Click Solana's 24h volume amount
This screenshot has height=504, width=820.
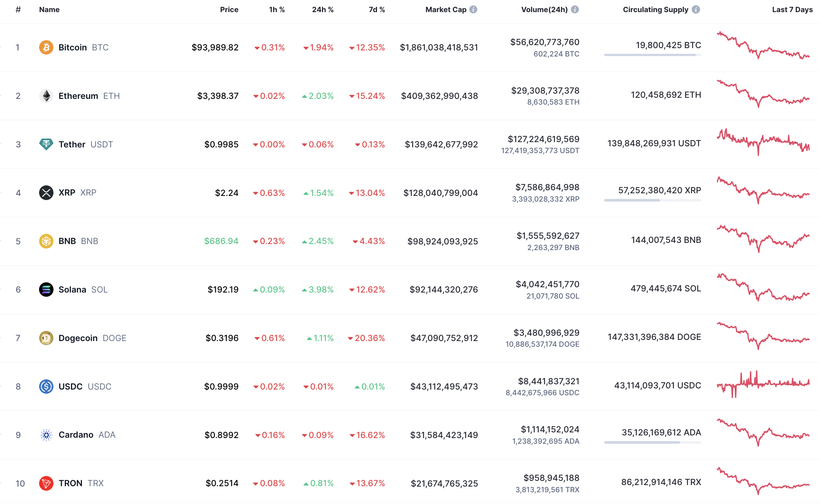(547, 284)
